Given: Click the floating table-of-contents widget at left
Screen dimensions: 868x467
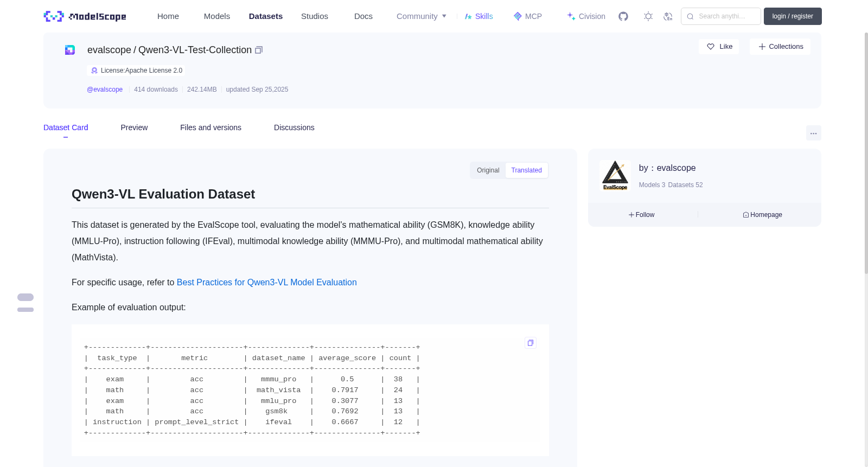Looking at the screenshot, I should click(25, 303).
